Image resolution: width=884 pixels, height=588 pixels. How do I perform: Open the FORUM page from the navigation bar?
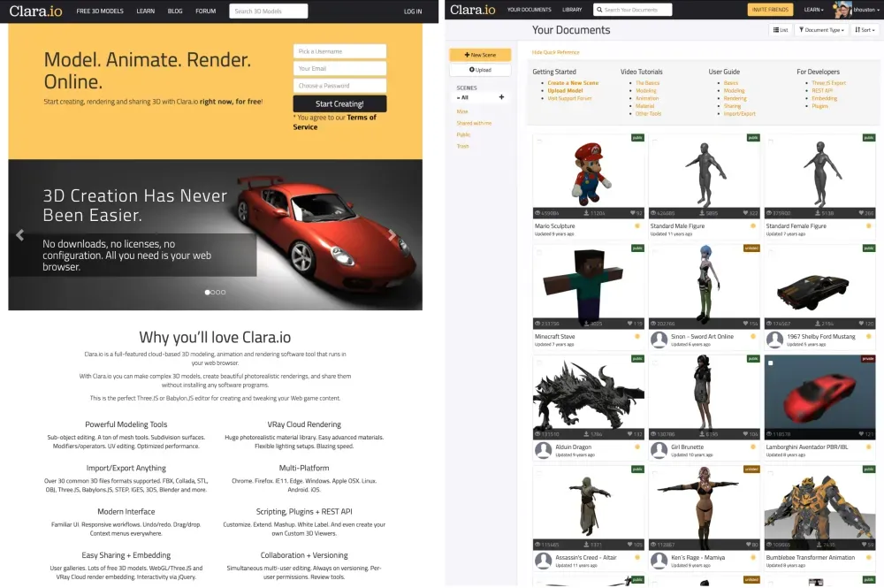(x=205, y=11)
